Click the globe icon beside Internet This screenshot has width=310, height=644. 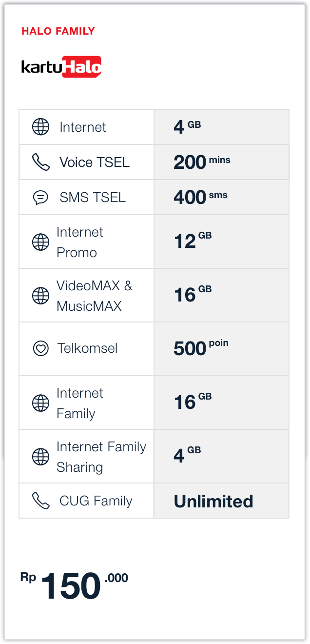point(40,127)
